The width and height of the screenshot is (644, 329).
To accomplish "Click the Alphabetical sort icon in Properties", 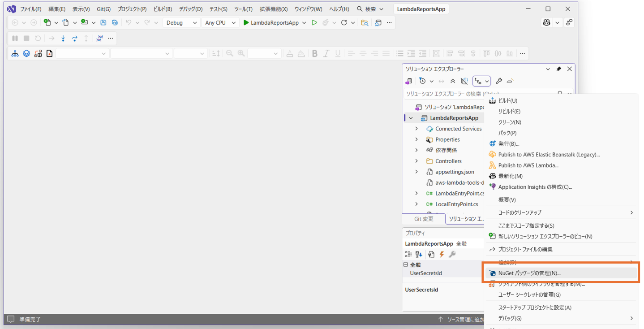I will [x=419, y=255].
